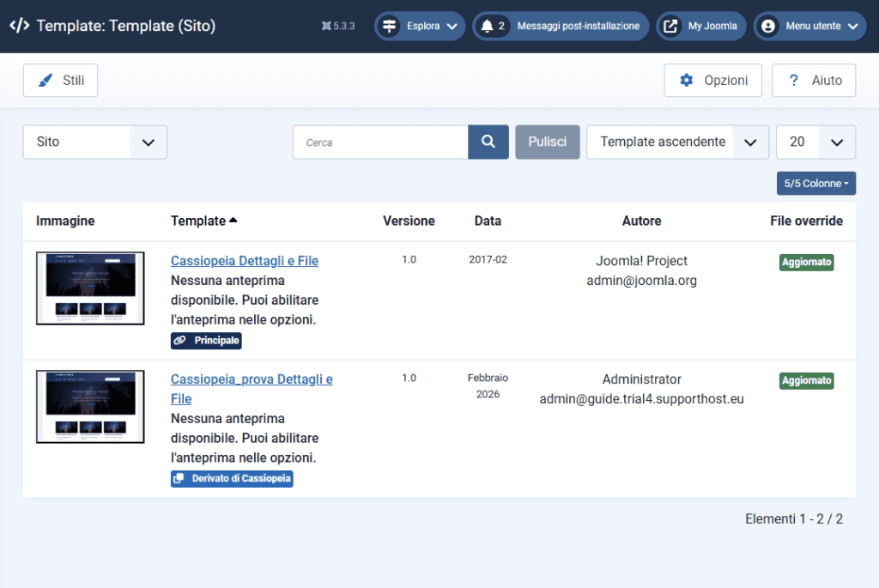
Task: Click the paintbrush icon on Stili button
Action: pyautogui.click(x=45, y=80)
